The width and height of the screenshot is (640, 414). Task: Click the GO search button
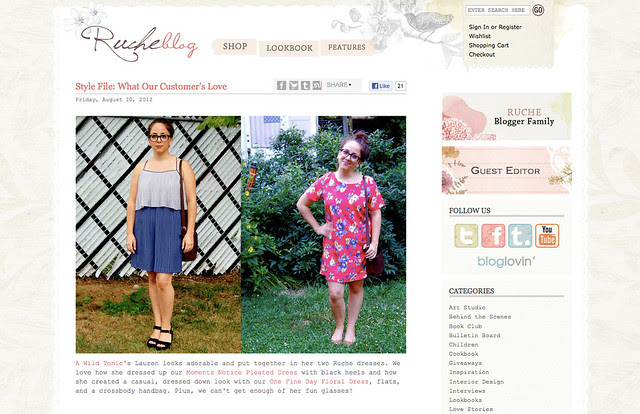pyautogui.click(x=538, y=10)
